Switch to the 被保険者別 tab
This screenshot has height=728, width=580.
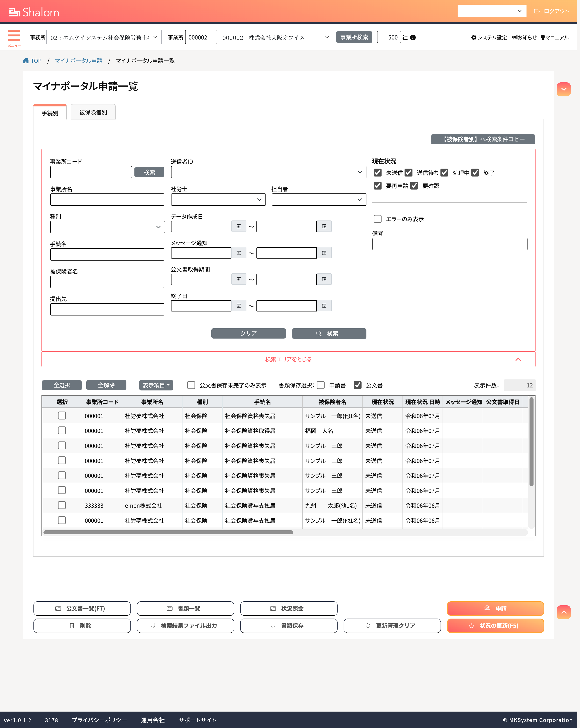93,112
